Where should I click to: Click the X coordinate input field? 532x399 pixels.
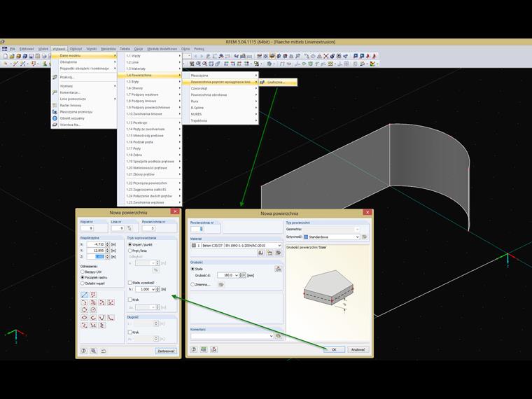[x=95, y=244]
